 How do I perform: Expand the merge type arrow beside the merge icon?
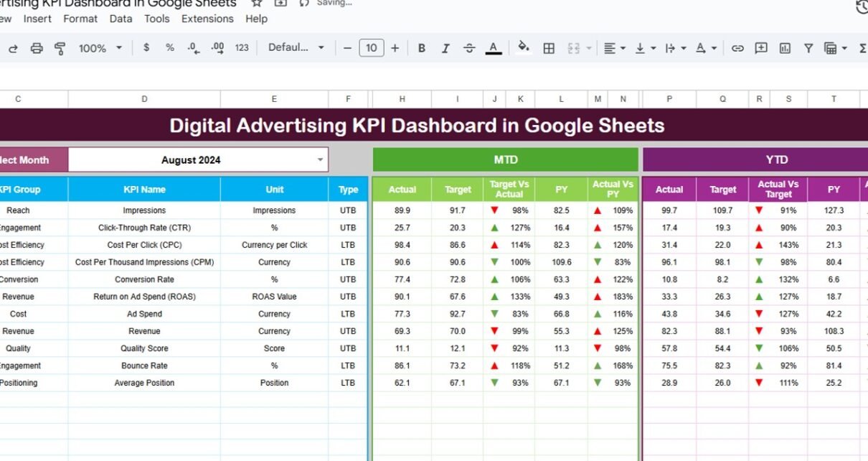tap(589, 48)
